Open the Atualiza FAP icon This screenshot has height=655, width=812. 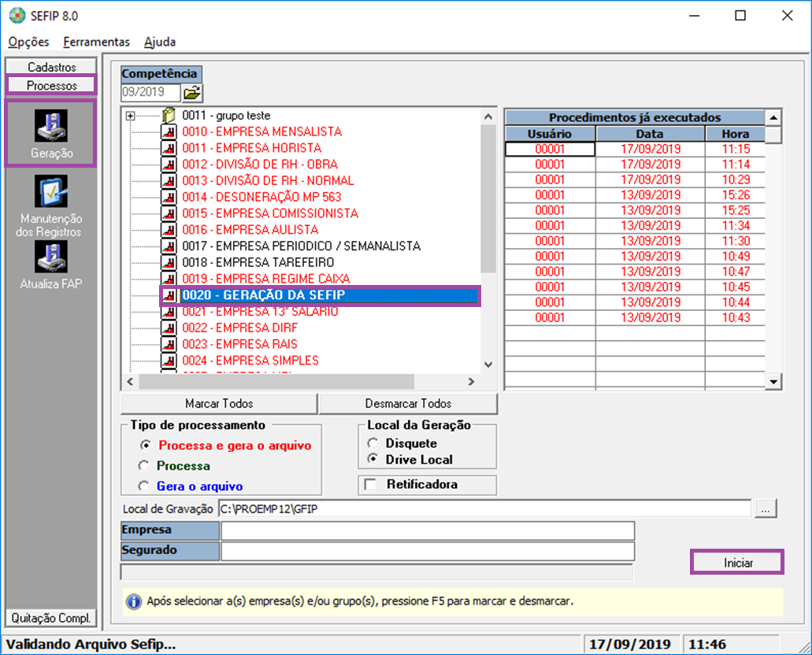click(x=50, y=257)
